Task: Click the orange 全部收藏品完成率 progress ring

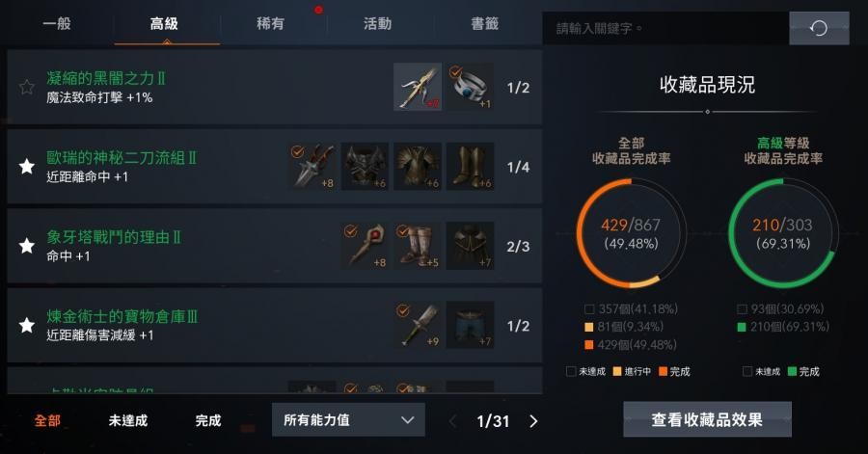Action: pos(631,233)
